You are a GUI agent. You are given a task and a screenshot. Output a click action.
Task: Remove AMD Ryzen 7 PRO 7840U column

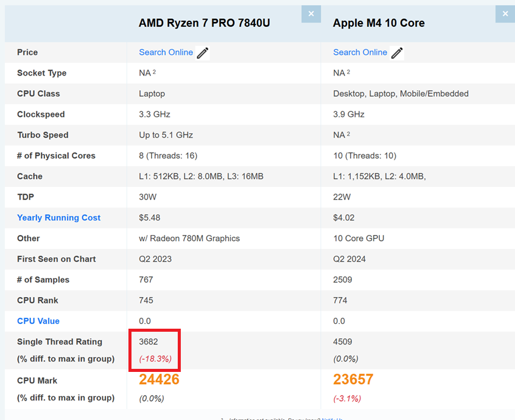click(310, 14)
